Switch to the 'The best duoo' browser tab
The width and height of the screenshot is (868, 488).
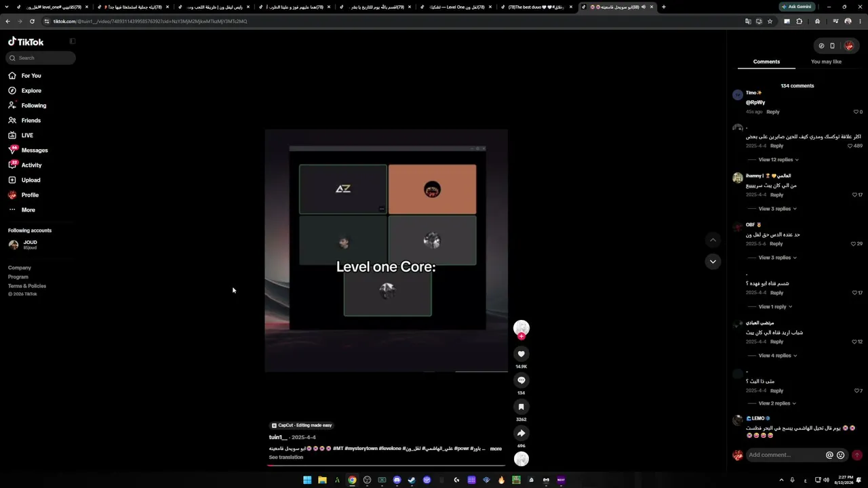536,7
